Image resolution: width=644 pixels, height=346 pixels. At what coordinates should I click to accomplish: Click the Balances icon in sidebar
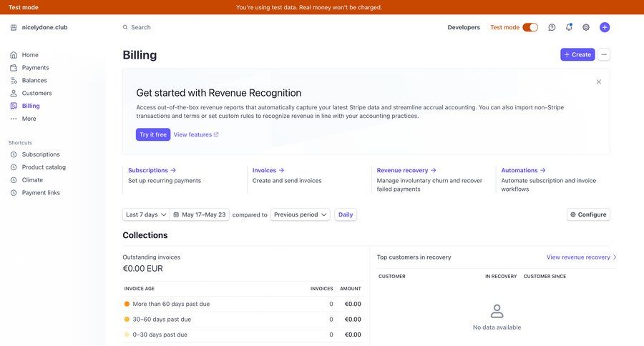[x=14, y=81]
